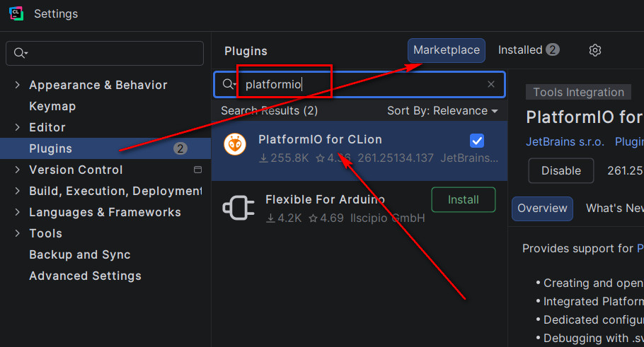Select the Overview tab
This screenshot has height=347, width=644.
point(542,208)
